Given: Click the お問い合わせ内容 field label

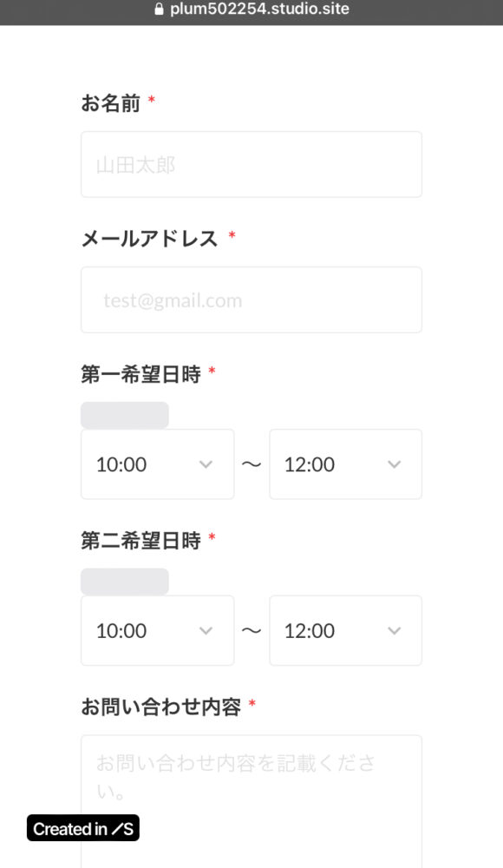Looking at the screenshot, I should 161,707.
